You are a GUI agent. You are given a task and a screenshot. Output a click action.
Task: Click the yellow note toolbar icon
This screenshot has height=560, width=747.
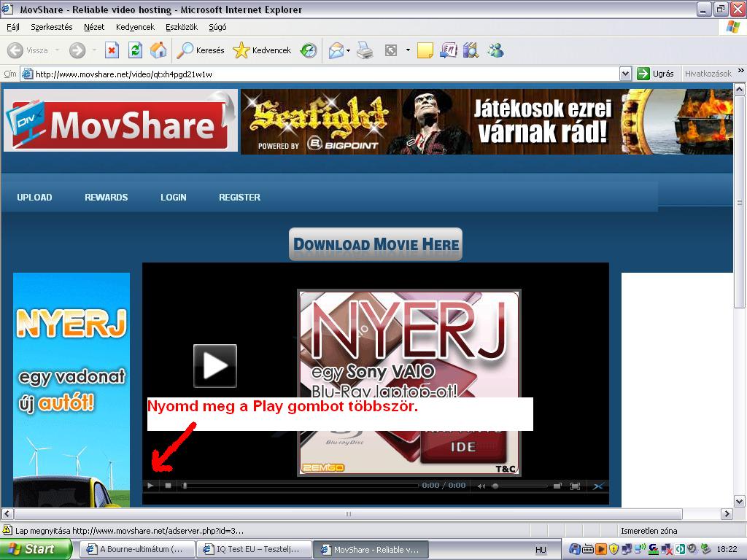click(x=425, y=50)
